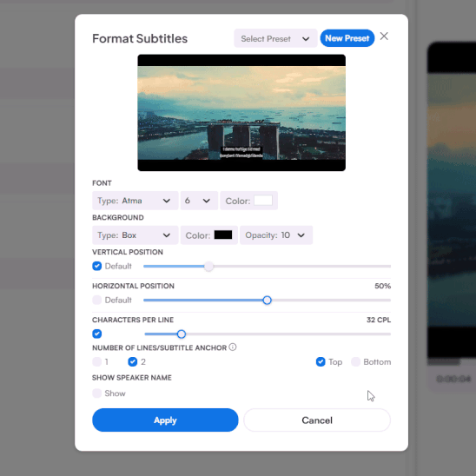Click the subtitle preview video thumbnail
The image size is (476, 476).
point(241,113)
